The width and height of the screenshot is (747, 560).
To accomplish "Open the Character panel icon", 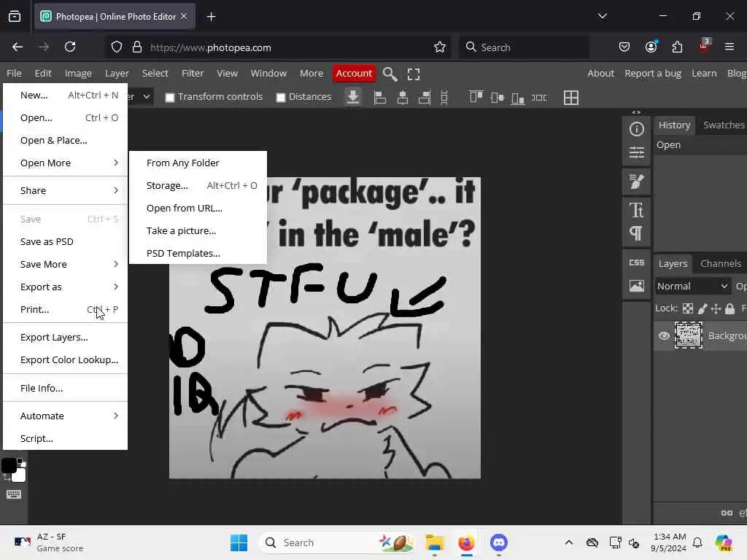I will pos(636,210).
